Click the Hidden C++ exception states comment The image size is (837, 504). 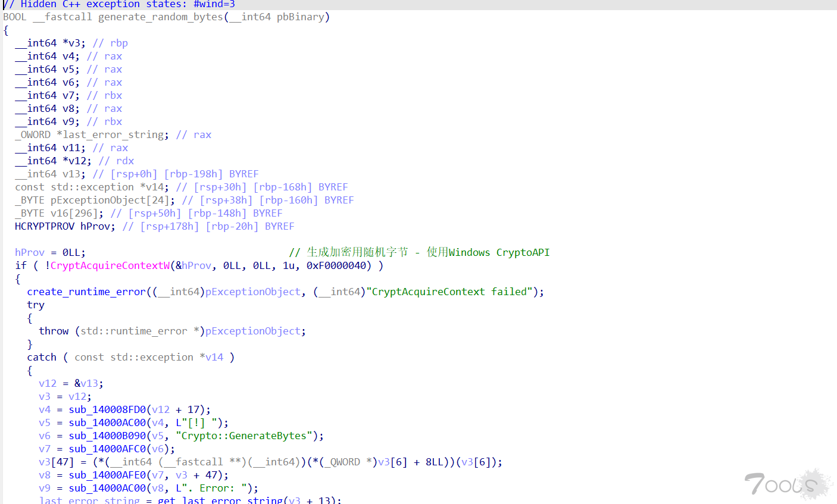pyautogui.click(x=119, y=4)
